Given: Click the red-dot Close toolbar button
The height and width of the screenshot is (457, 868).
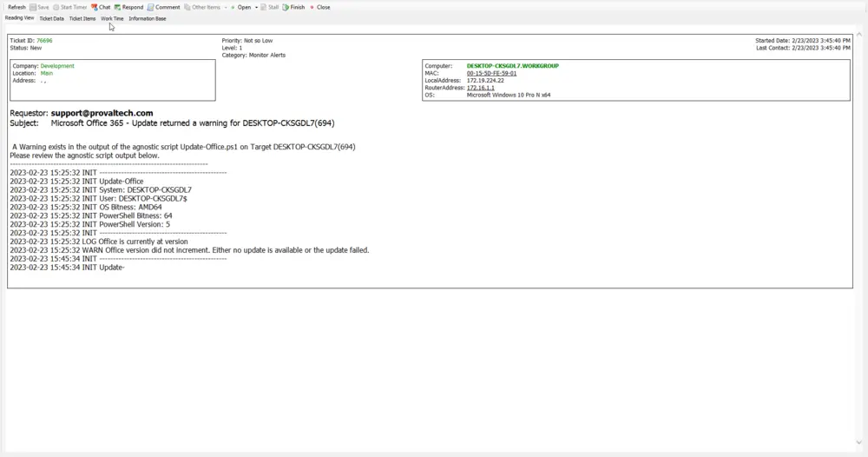Looking at the screenshot, I should point(320,7).
